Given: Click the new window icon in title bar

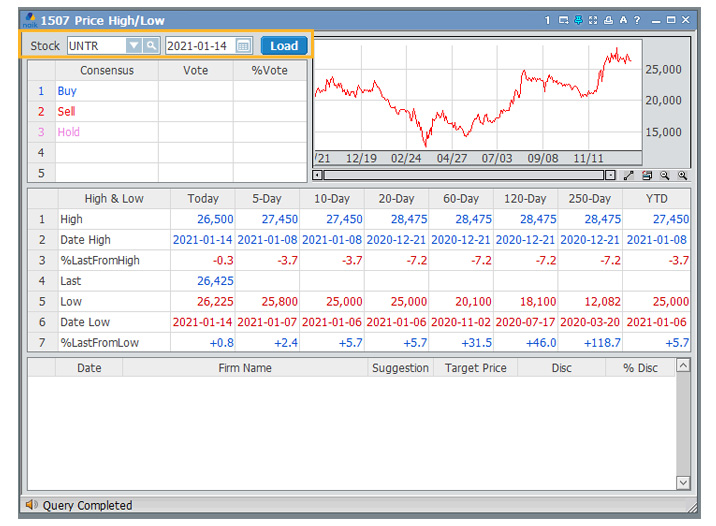Looking at the screenshot, I should pos(564,20).
